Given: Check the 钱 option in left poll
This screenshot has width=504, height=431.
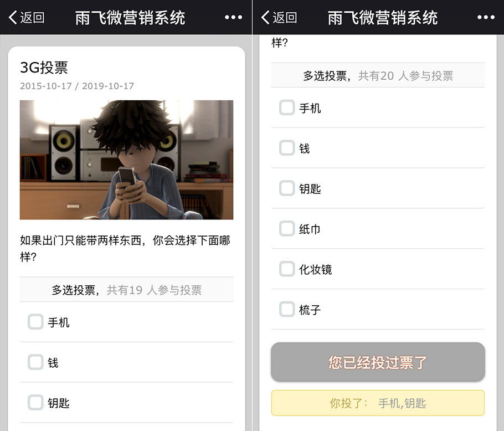Looking at the screenshot, I should coord(35,362).
